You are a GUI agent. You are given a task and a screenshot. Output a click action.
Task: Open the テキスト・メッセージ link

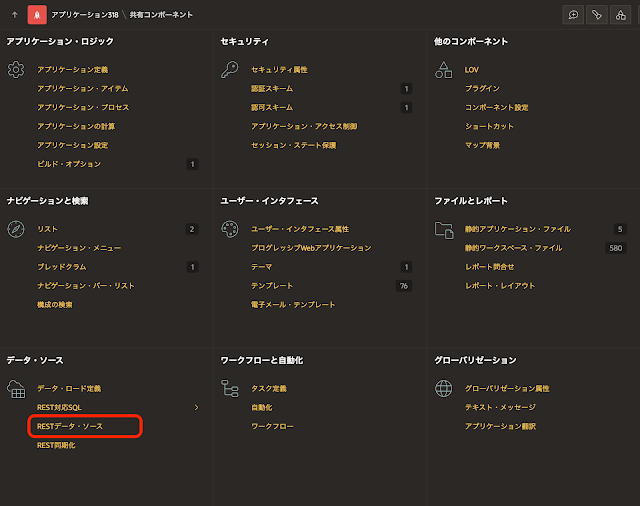pyautogui.click(x=500, y=407)
